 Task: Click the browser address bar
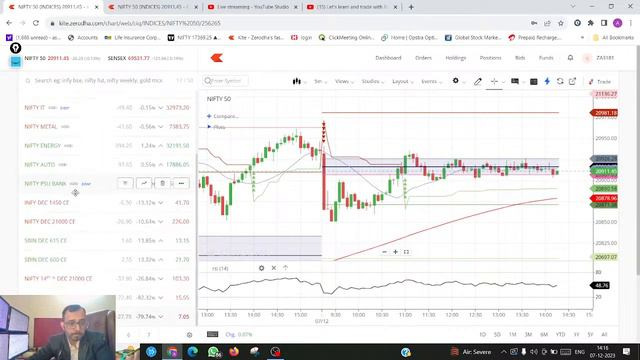coord(286,23)
